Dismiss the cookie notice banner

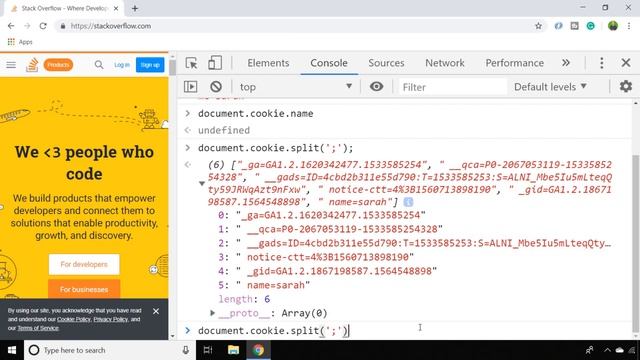156,311
